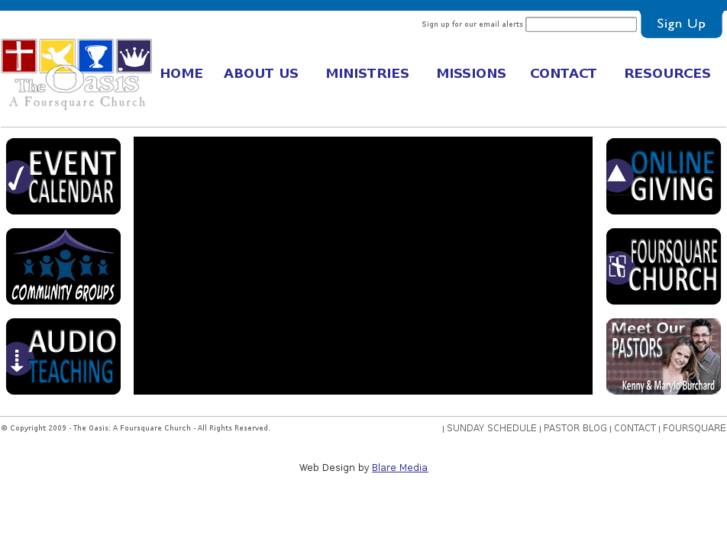Open the Foursquare Church tile

(x=663, y=266)
